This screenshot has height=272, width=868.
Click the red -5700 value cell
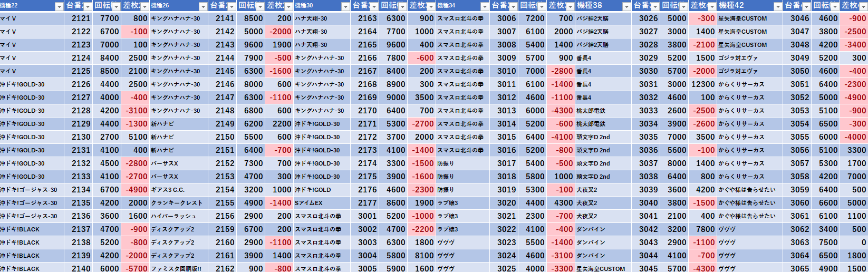point(136,268)
